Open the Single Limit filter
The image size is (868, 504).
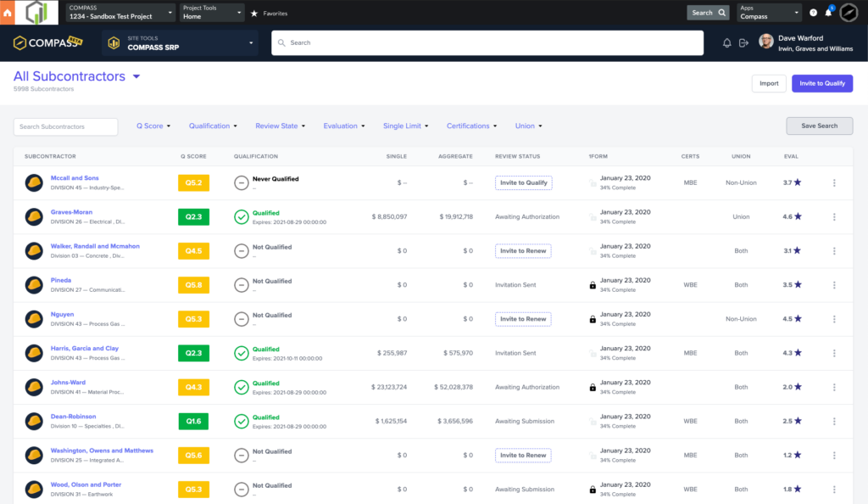point(406,126)
